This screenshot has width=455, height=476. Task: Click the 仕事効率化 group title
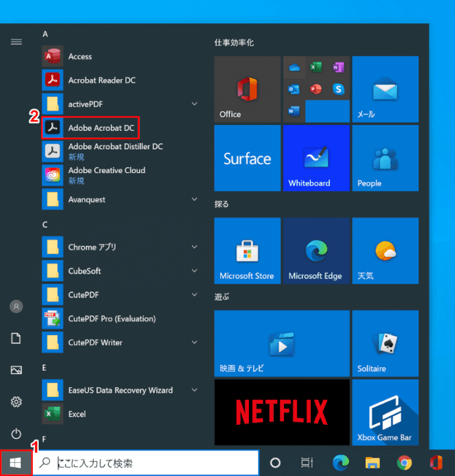click(234, 42)
